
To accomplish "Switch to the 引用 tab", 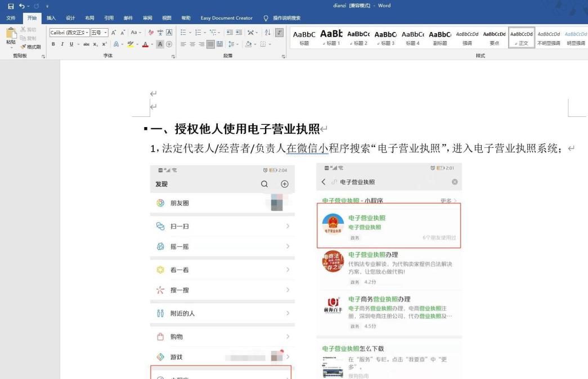I will (109, 18).
